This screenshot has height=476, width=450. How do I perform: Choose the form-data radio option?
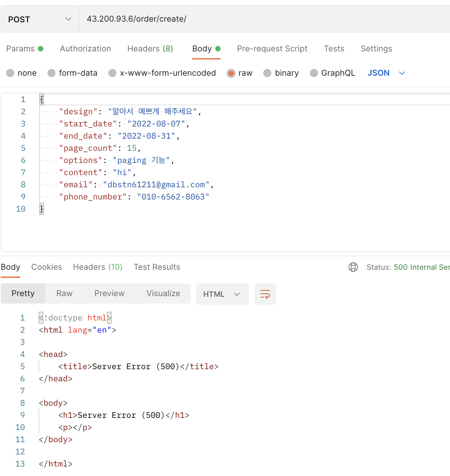tap(72, 73)
